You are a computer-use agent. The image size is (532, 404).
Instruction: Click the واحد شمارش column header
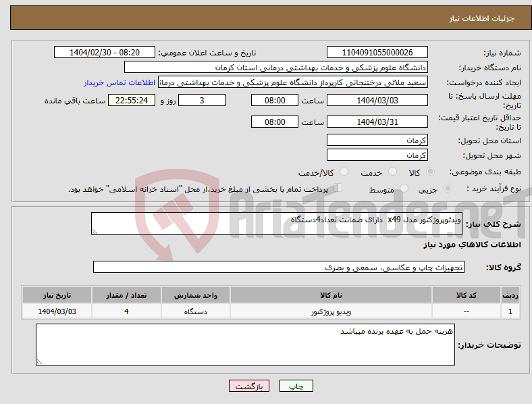pos(196,295)
